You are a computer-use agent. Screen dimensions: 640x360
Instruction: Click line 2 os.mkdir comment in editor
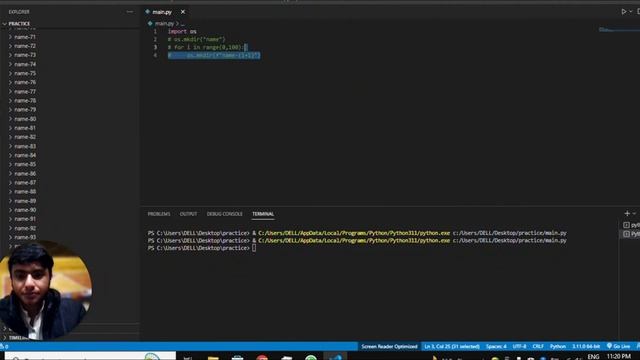[x=196, y=40]
